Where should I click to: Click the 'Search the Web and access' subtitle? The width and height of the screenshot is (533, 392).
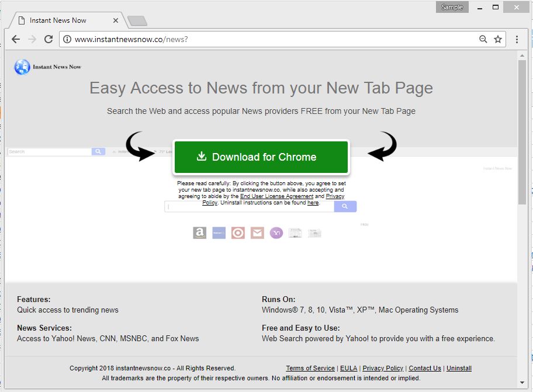[261, 111]
